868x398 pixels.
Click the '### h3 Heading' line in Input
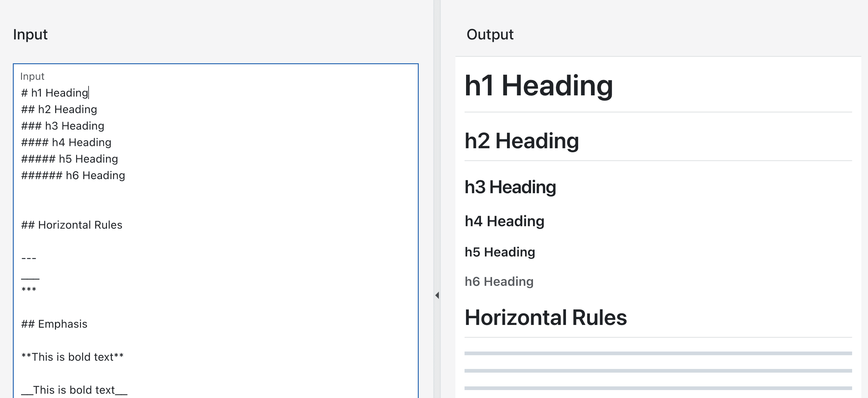[62, 125]
